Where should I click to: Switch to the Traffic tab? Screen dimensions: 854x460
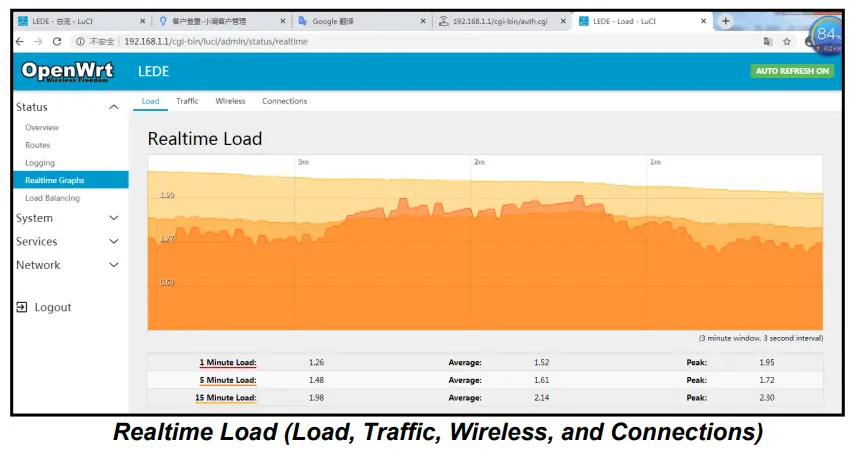point(187,101)
